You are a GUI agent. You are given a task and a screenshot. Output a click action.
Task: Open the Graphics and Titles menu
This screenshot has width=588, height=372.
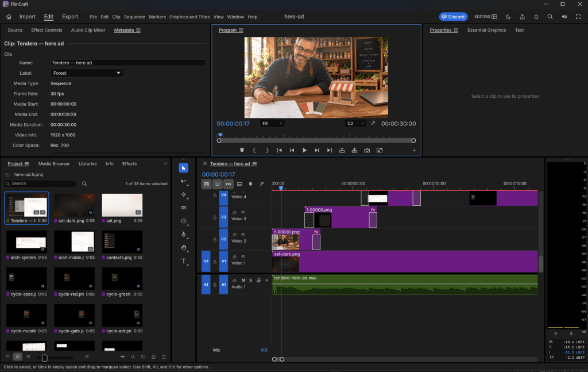pyautogui.click(x=189, y=17)
